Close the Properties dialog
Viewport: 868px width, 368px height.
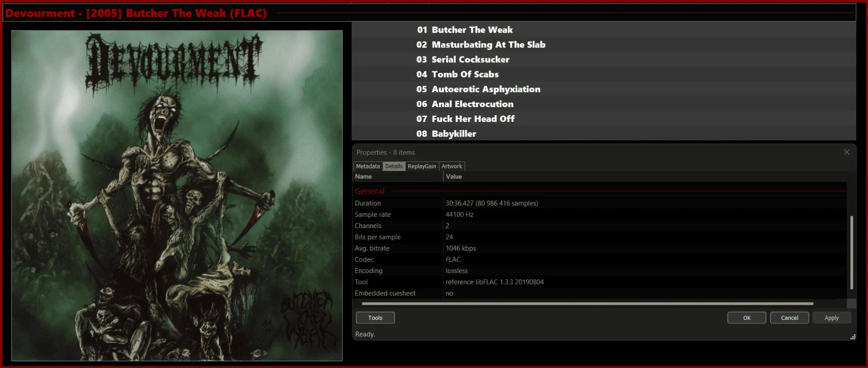847,152
